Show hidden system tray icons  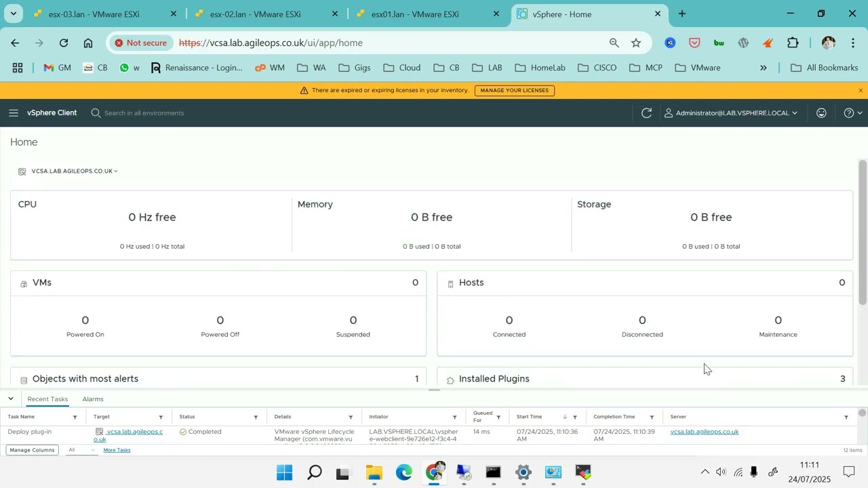(x=705, y=472)
